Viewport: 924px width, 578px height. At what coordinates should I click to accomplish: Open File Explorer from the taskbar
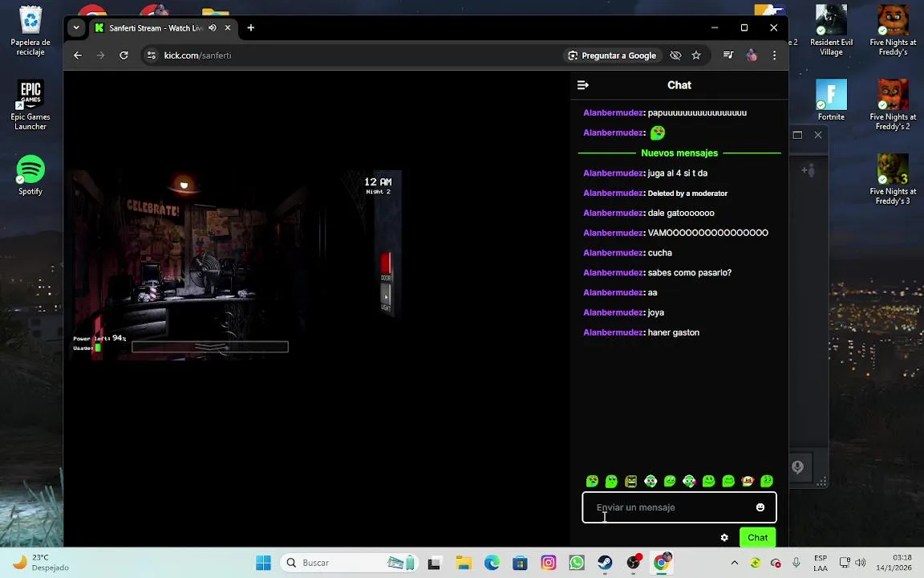coord(463,563)
